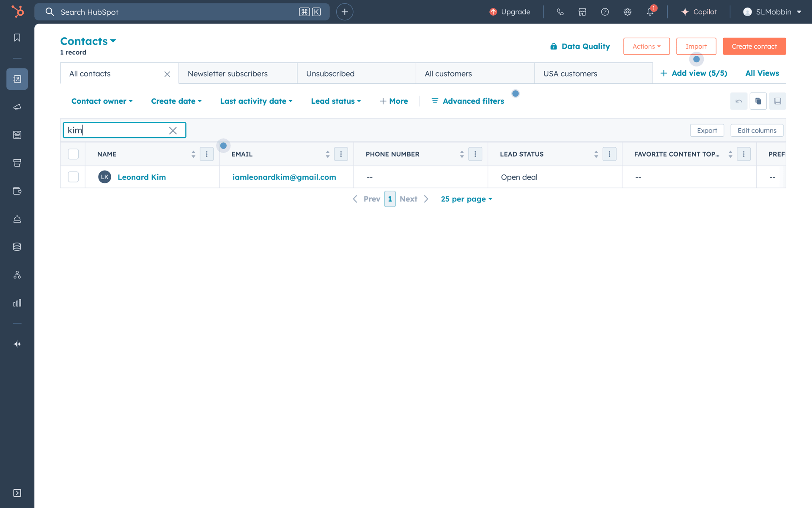This screenshot has width=812, height=508.
Task: Open the 25 per page dropdown
Action: click(x=466, y=199)
